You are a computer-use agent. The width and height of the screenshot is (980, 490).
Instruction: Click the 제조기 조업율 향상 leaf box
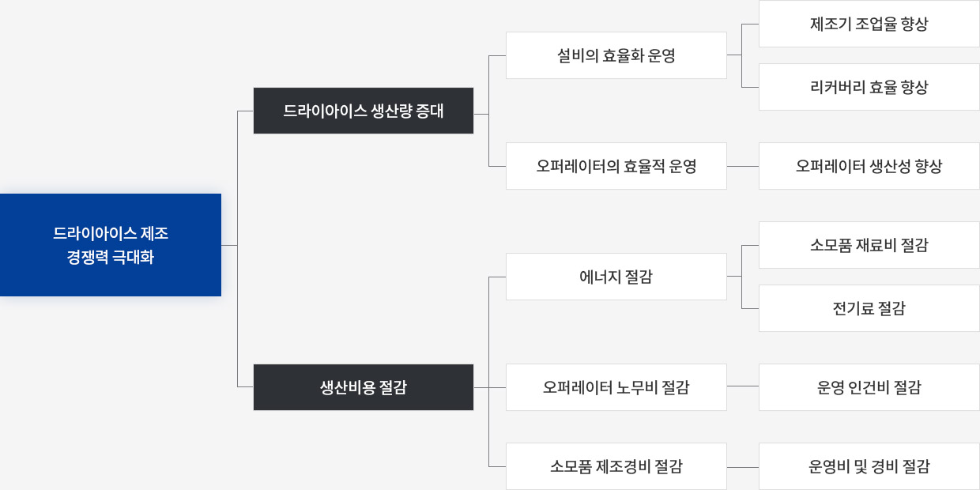[x=869, y=24]
